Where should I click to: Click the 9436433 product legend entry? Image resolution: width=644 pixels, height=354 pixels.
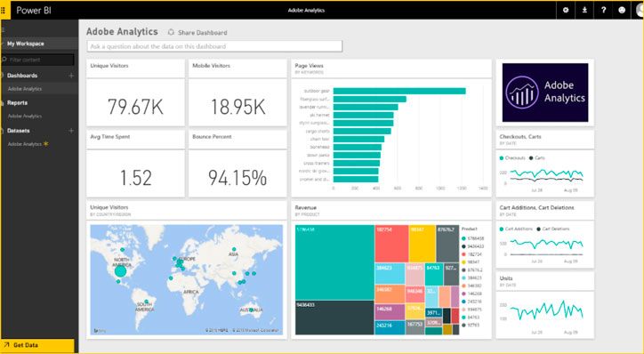tap(472, 246)
